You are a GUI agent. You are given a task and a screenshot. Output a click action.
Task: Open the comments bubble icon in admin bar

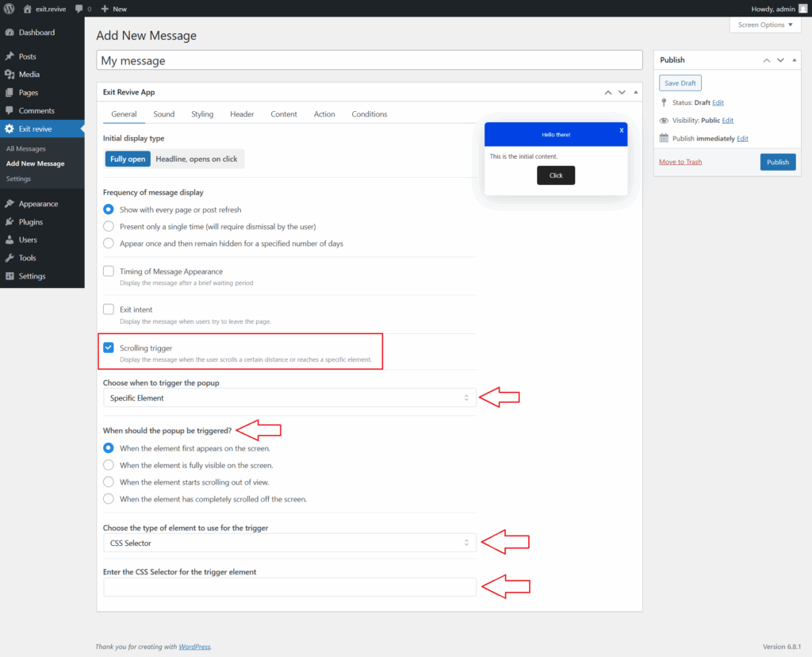pos(79,9)
